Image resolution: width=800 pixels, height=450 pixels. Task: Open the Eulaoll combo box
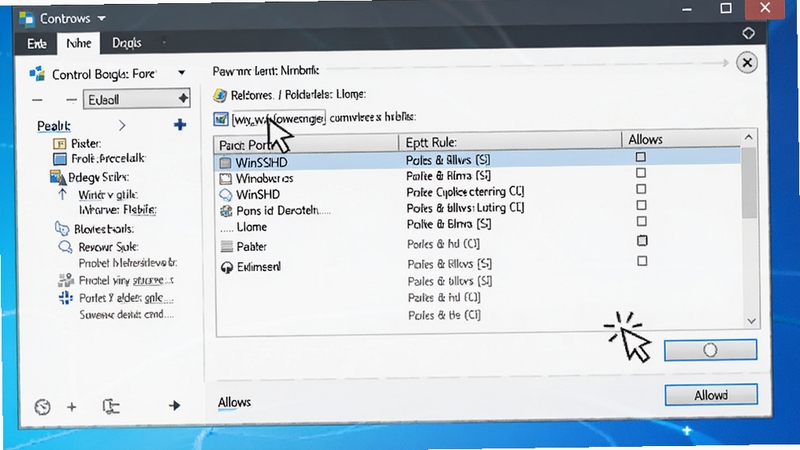click(x=137, y=99)
